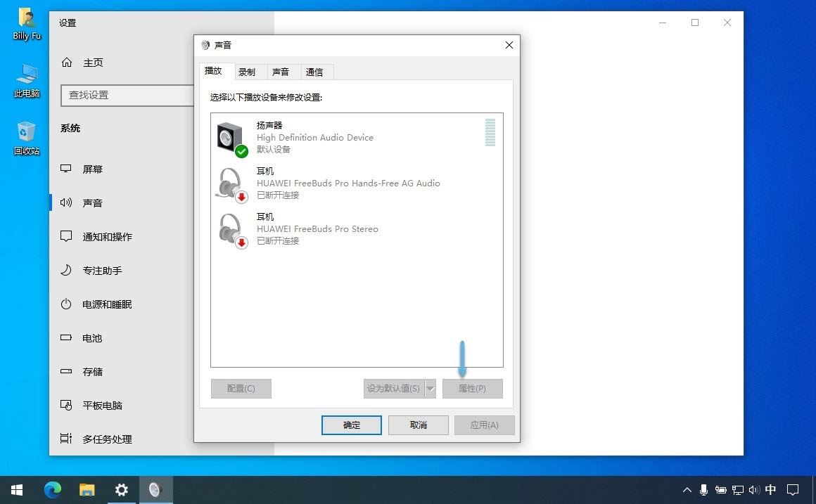Viewport: 816px width, 504px height.
Task: Open the 设为默认值 dropdown arrow
Action: pos(431,388)
